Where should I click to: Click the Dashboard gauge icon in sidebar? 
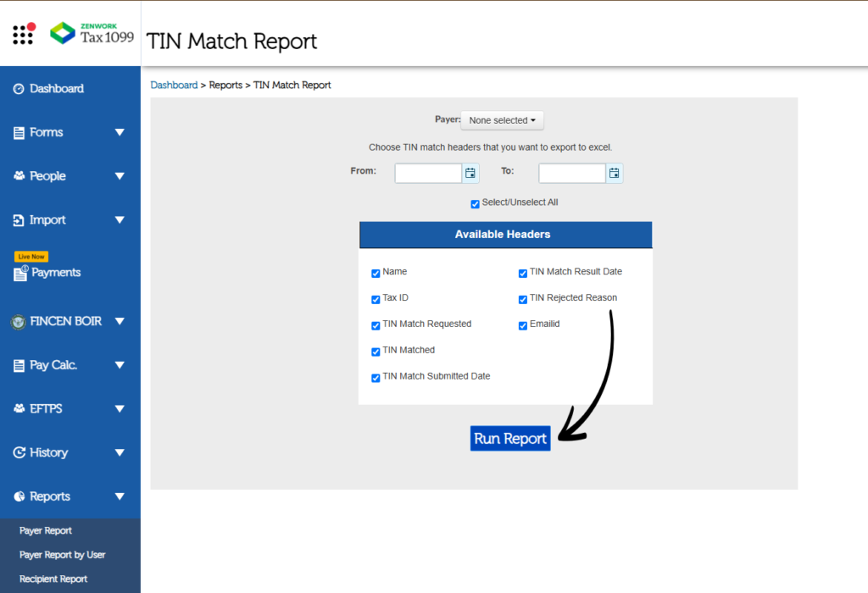click(19, 89)
